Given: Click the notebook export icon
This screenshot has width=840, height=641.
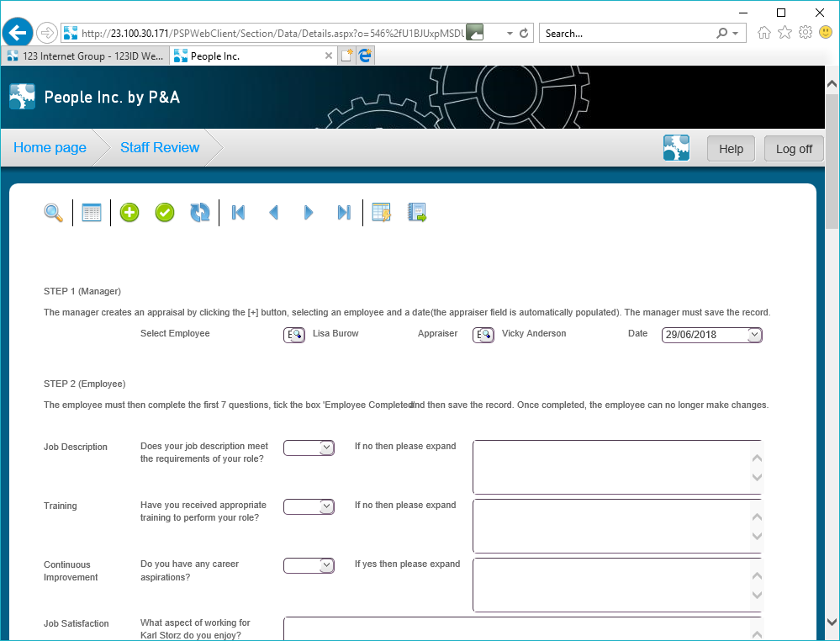Looking at the screenshot, I should [417, 213].
